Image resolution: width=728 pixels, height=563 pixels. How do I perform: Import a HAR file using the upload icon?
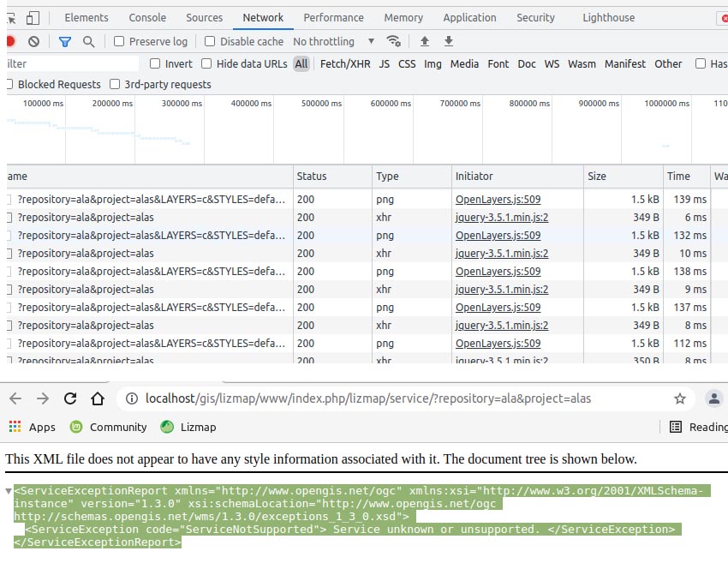coord(424,41)
